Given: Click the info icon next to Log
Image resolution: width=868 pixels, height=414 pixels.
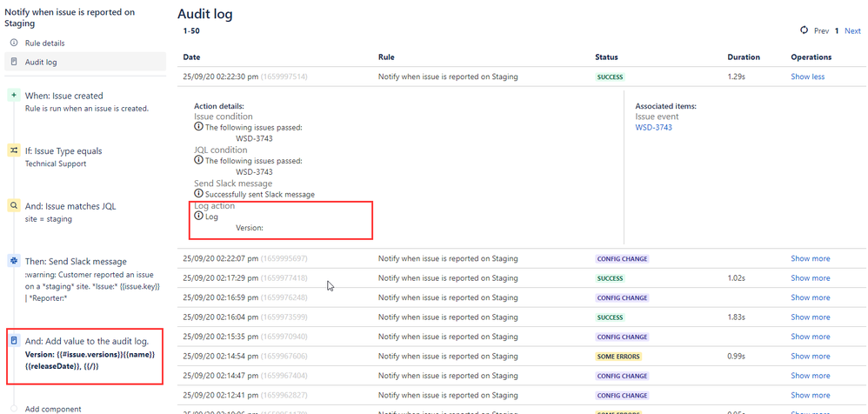Looking at the screenshot, I should (198, 216).
